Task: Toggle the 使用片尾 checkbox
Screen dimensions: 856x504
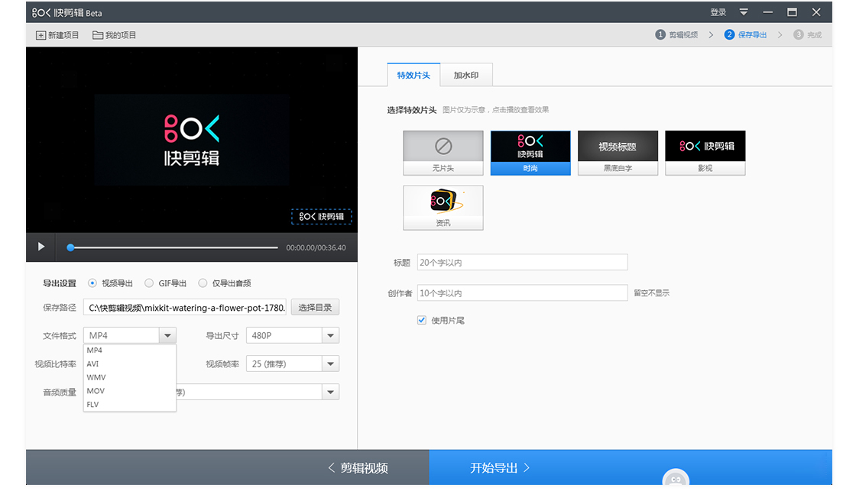Action: 421,320
